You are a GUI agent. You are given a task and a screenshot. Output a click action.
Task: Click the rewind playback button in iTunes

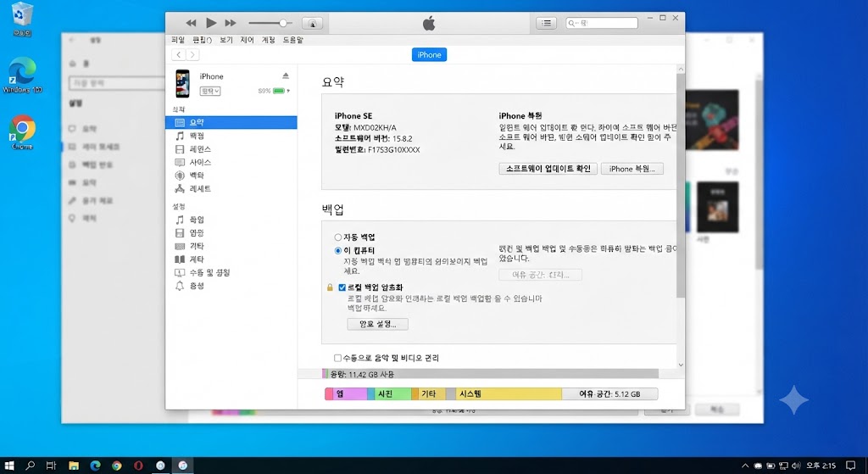[x=191, y=23]
